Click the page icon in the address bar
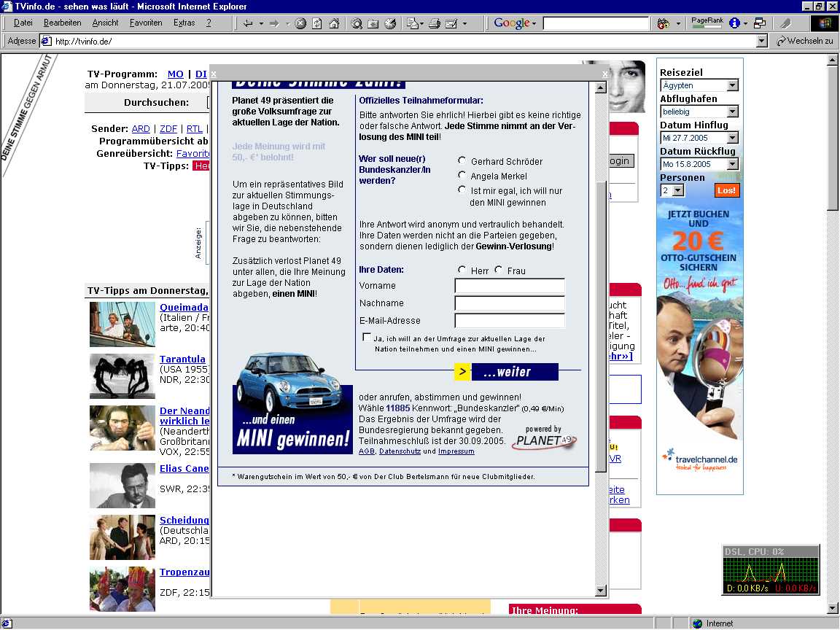The width and height of the screenshot is (840, 630). 47,42
